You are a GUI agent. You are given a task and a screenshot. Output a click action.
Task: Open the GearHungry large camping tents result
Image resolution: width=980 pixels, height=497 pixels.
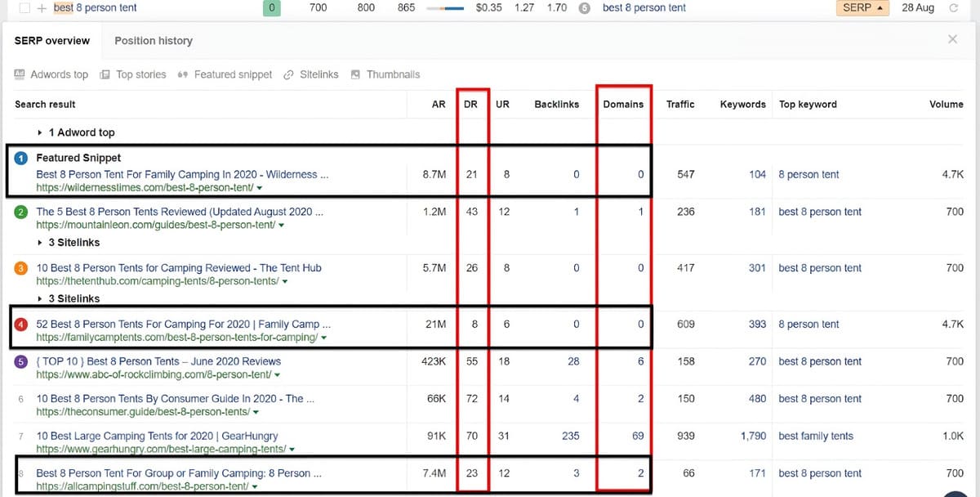[157, 436]
